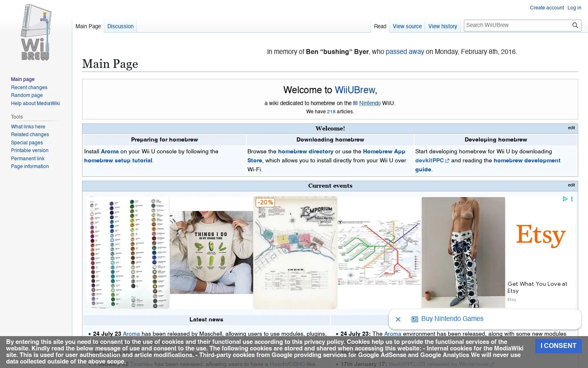Open the Printable version
This screenshot has width=588, height=368.
coord(30,150)
